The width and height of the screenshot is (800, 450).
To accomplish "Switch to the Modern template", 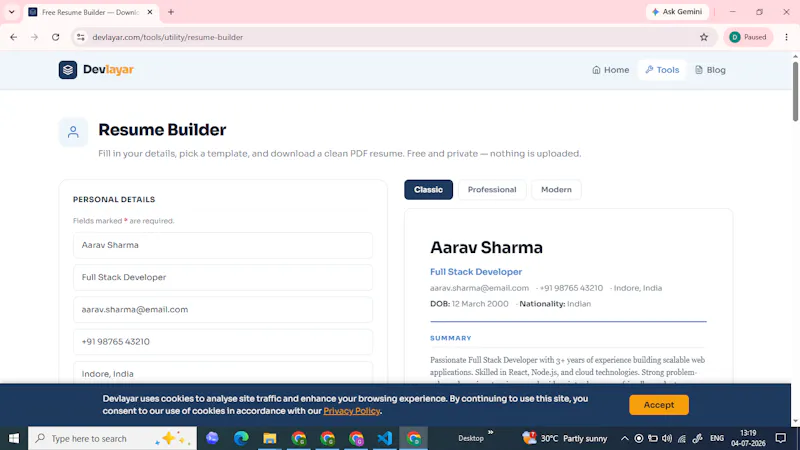I will click(556, 190).
